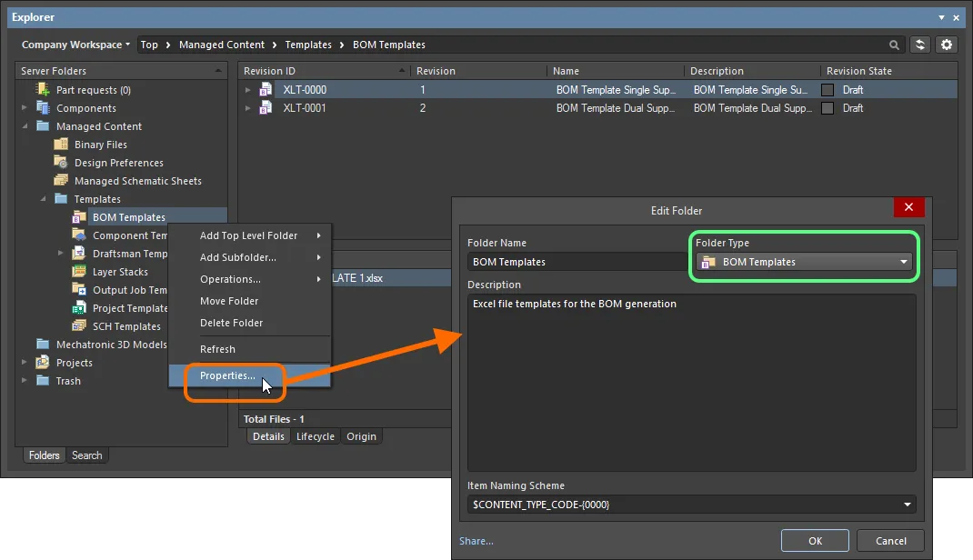Toggle Draft state box for XLT-0000

(828, 90)
